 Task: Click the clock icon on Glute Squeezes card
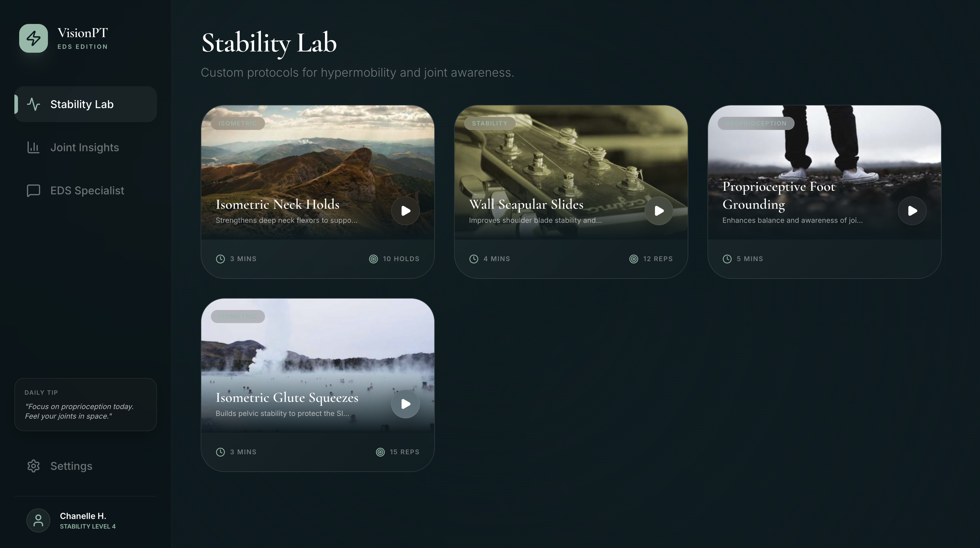click(x=220, y=452)
